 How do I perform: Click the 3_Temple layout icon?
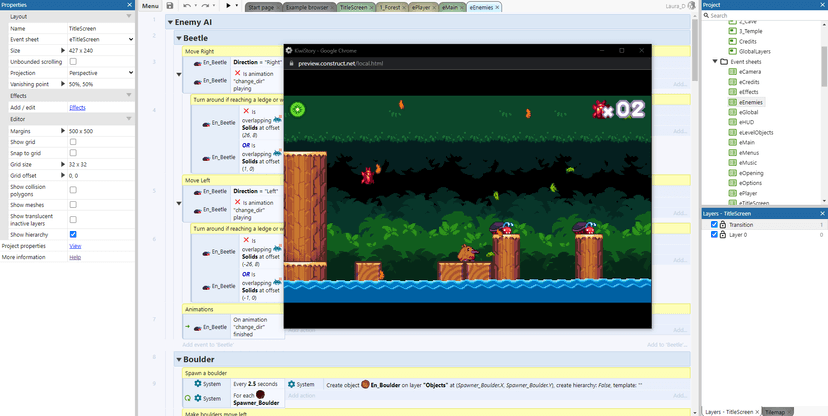click(732, 31)
